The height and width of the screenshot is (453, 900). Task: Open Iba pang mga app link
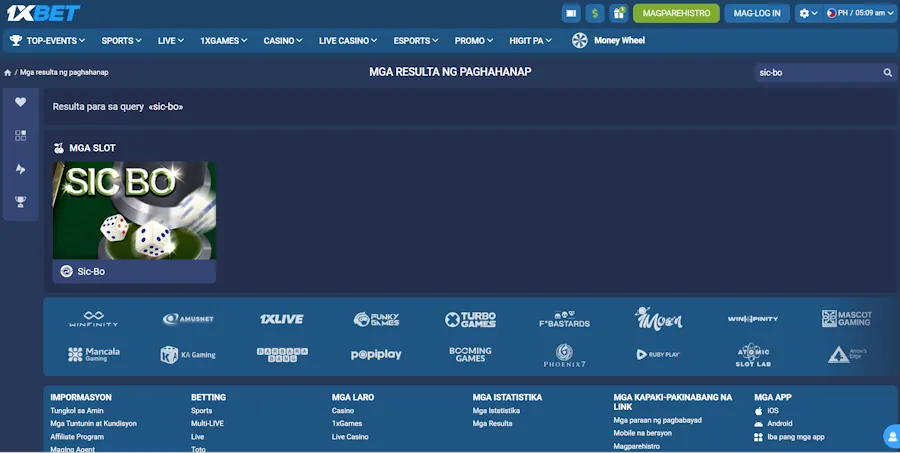pyautogui.click(x=789, y=437)
